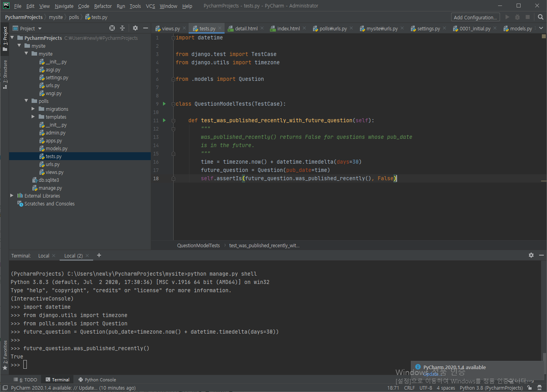
Task: Click the tool windows toggle icon in status bar corner
Action: pyautogui.click(x=5, y=388)
